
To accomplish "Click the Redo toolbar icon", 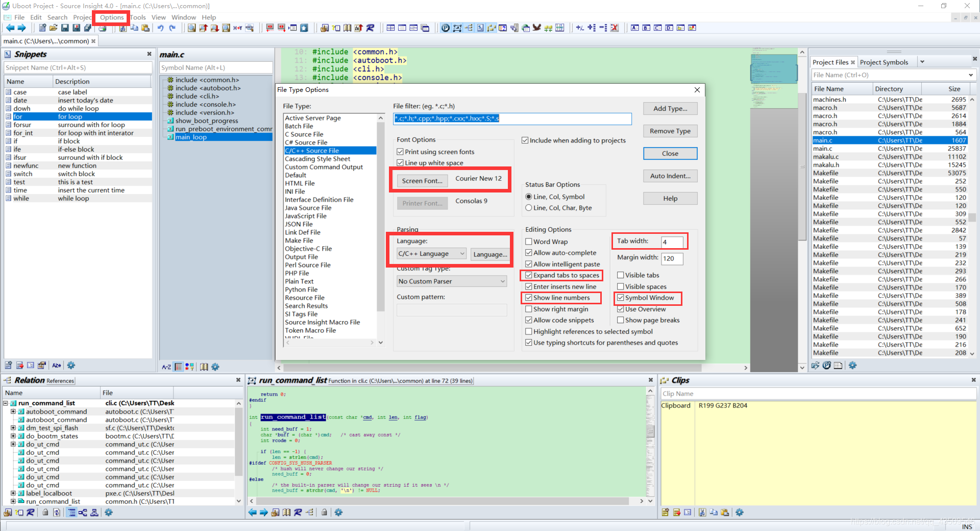I will 173,28.
